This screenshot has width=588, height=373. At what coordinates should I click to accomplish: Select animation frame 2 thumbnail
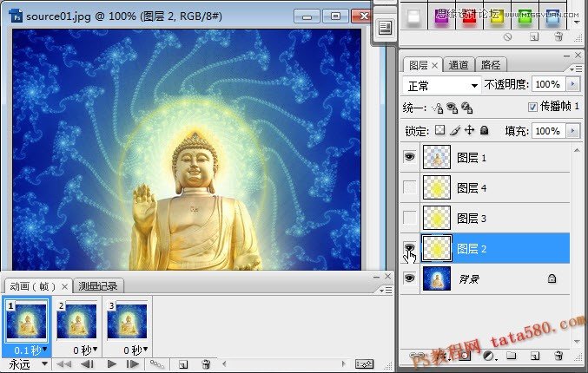(77, 321)
